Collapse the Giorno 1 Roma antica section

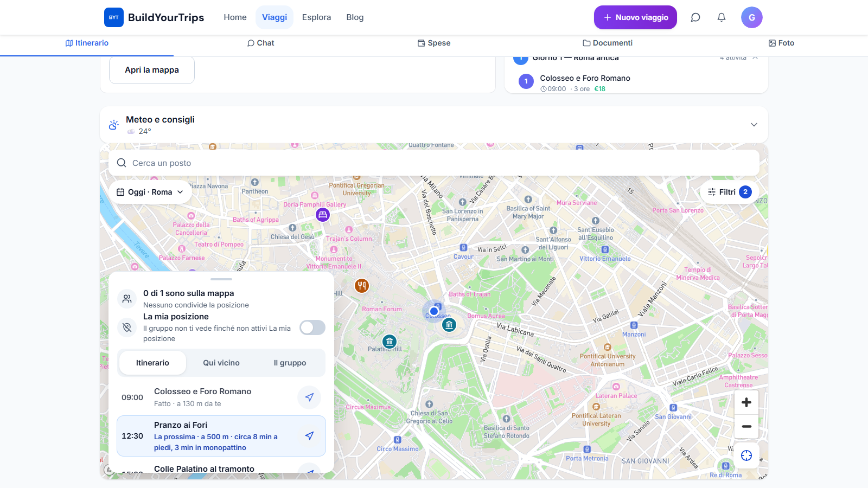pos(755,57)
